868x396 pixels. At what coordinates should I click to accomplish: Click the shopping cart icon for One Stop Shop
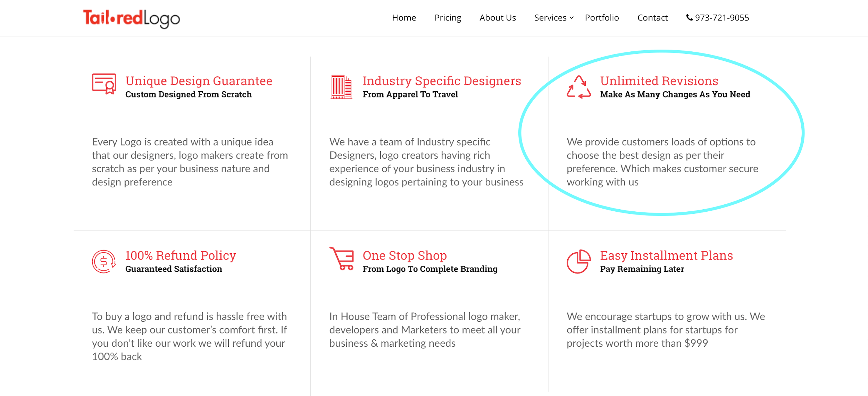342,259
